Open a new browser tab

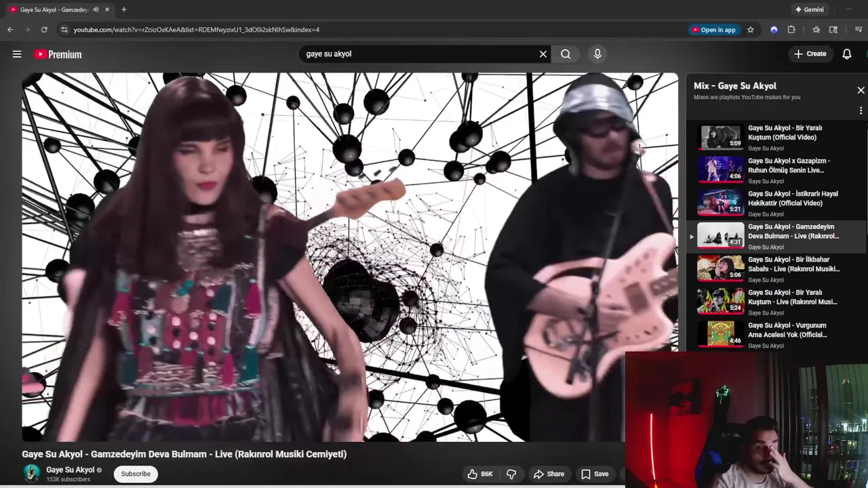(x=123, y=9)
